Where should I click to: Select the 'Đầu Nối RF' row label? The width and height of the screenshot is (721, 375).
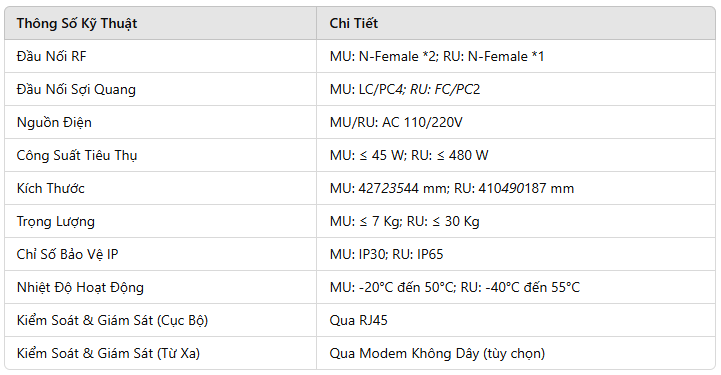pyautogui.click(x=52, y=56)
